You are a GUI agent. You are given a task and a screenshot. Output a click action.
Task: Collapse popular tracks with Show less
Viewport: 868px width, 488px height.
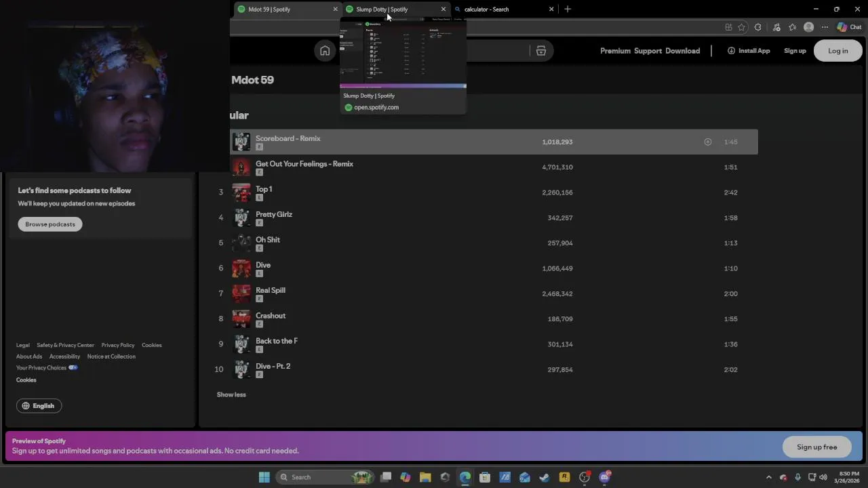[x=231, y=394]
